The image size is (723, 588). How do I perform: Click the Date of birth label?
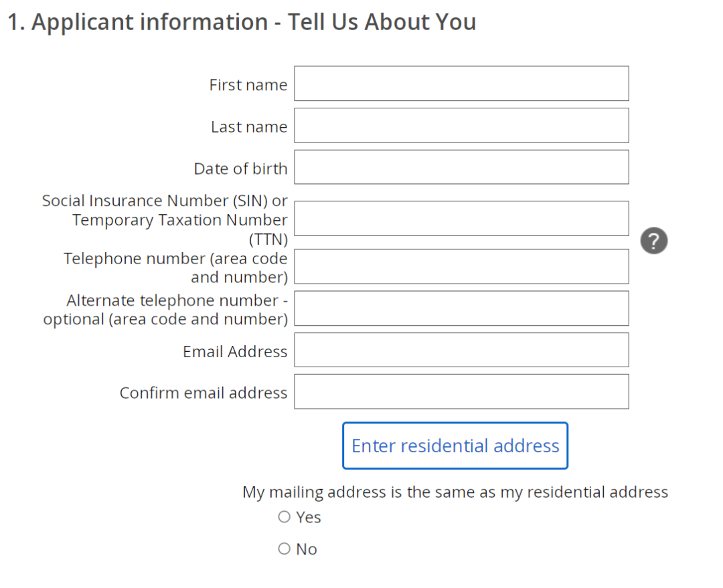241,169
